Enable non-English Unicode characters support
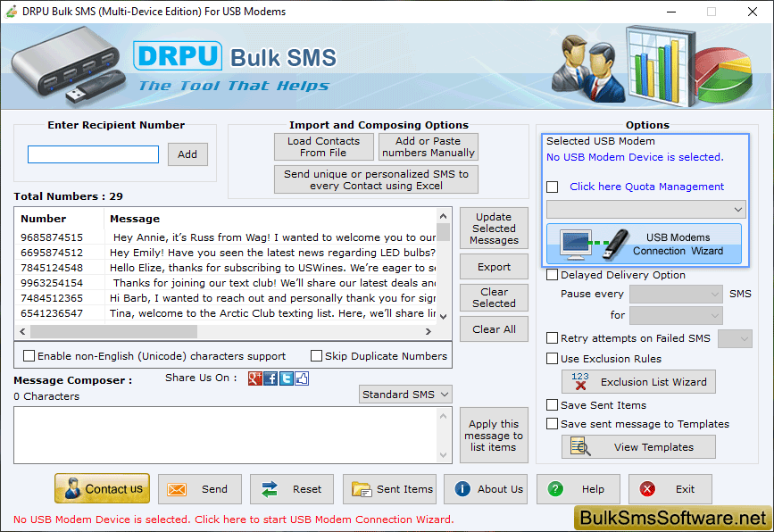The image size is (774, 532). point(29,356)
